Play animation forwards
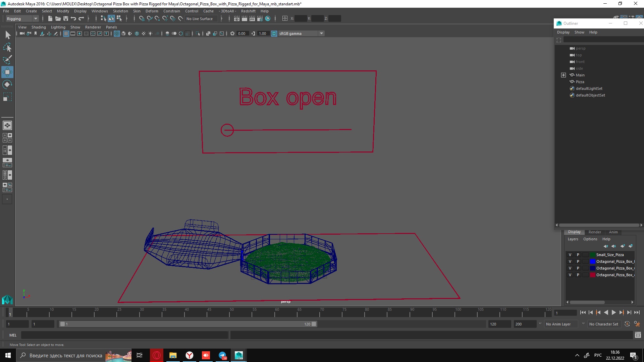The width and height of the screenshot is (644, 362). (613, 312)
